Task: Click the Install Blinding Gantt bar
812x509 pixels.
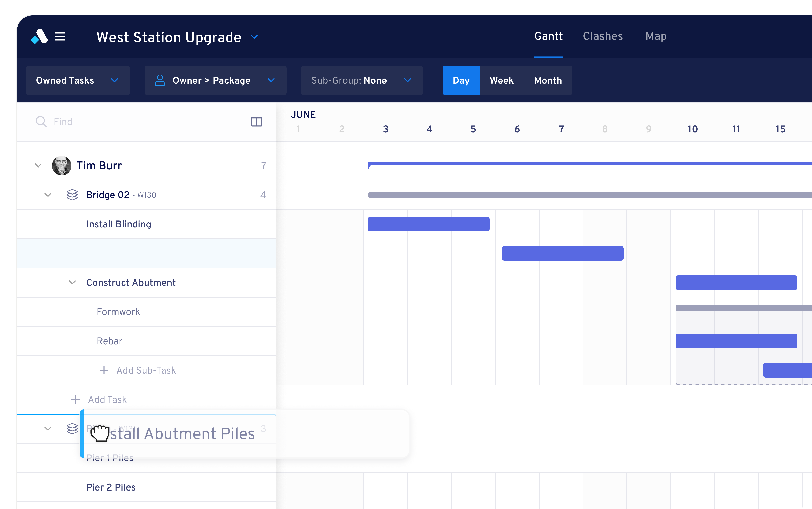Action: point(428,224)
